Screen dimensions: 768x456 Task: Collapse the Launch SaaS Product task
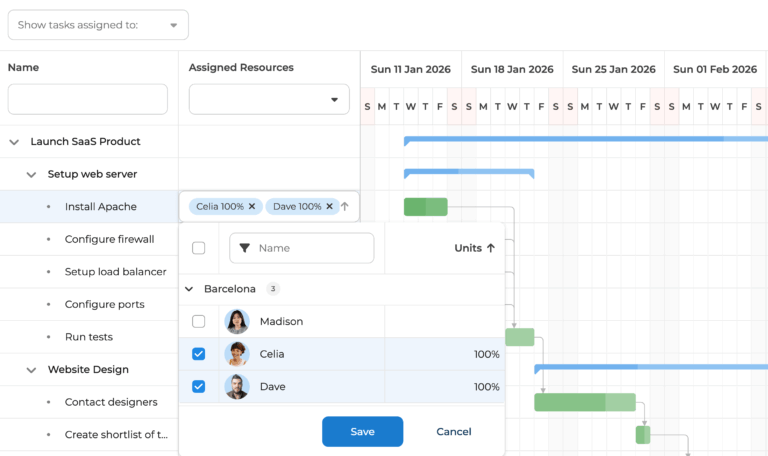click(14, 142)
